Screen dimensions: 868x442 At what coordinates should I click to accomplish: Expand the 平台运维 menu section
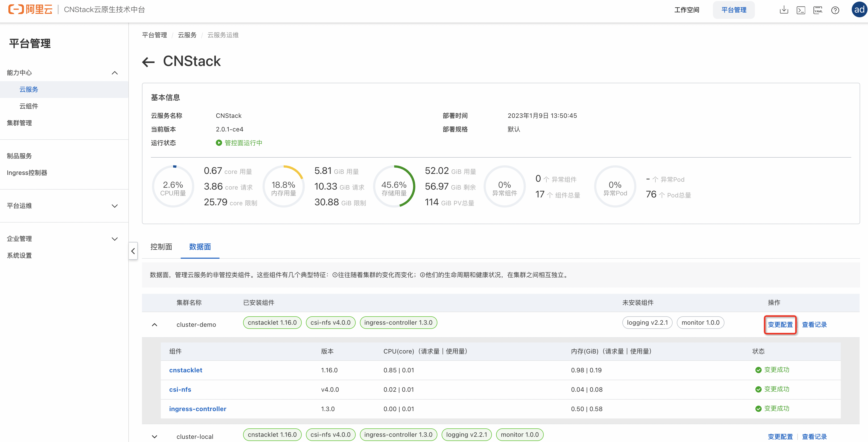[x=114, y=206]
